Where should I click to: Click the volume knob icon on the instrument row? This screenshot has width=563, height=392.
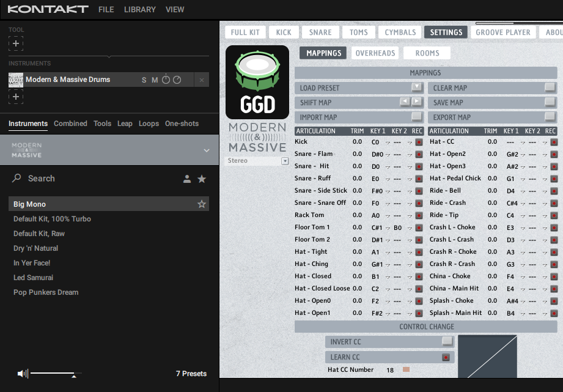177,80
